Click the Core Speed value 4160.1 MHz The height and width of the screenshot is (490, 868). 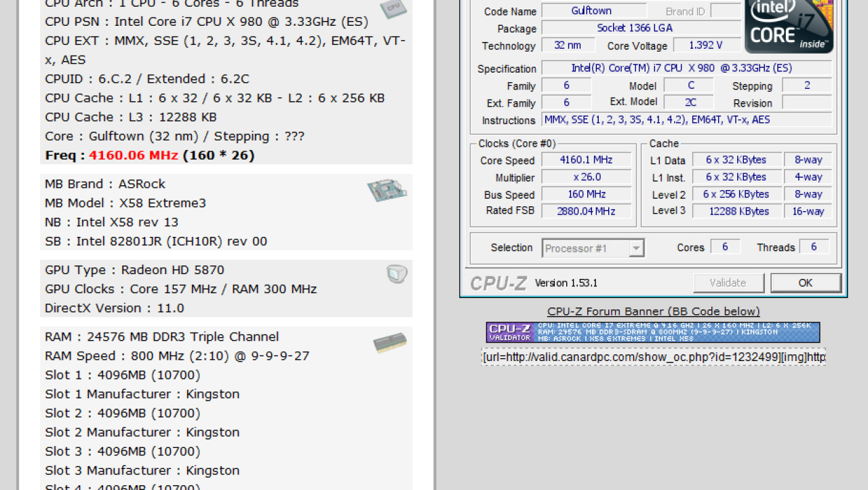[x=586, y=160]
